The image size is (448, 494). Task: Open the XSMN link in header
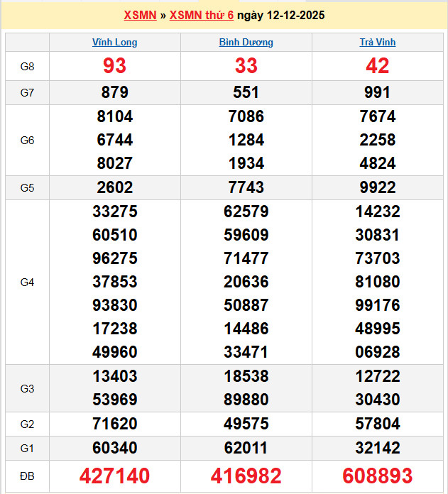[140, 15]
